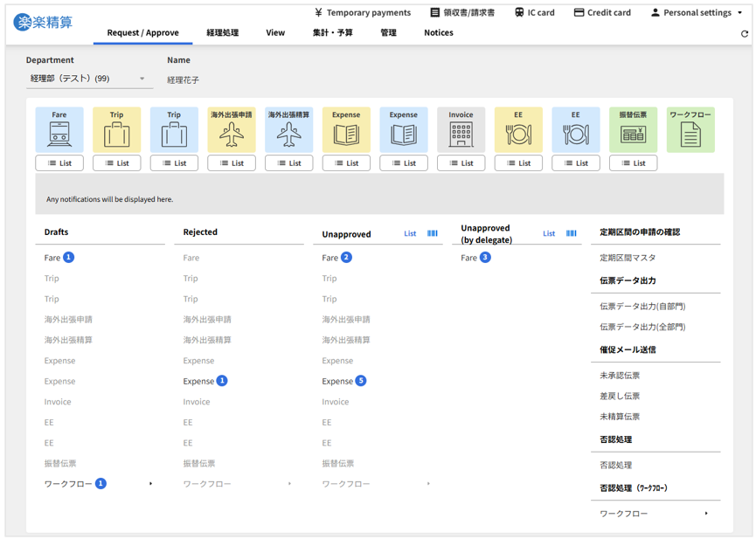This screenshot has width=756, height=539.
Task: Select the 振替伝票 green icon
Action: [633, 130]
